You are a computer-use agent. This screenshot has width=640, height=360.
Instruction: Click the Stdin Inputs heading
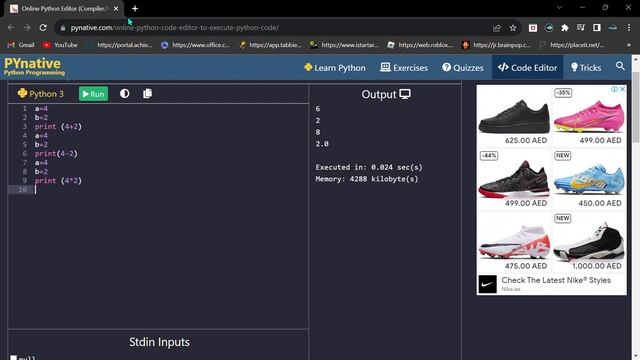[x=159, y=342]
